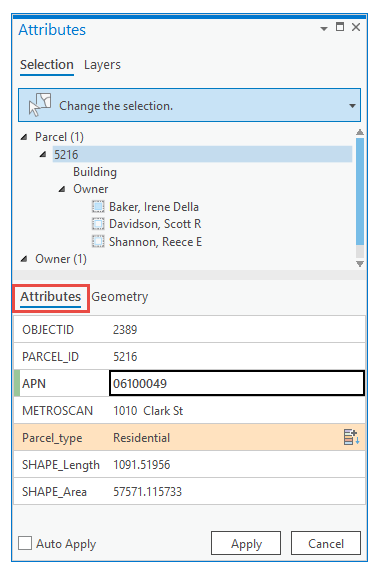Image resolution: width=380 pixels, height=572 pixels.
Task: Click the APN value field 06100049
Action: [x=237, y=383]
